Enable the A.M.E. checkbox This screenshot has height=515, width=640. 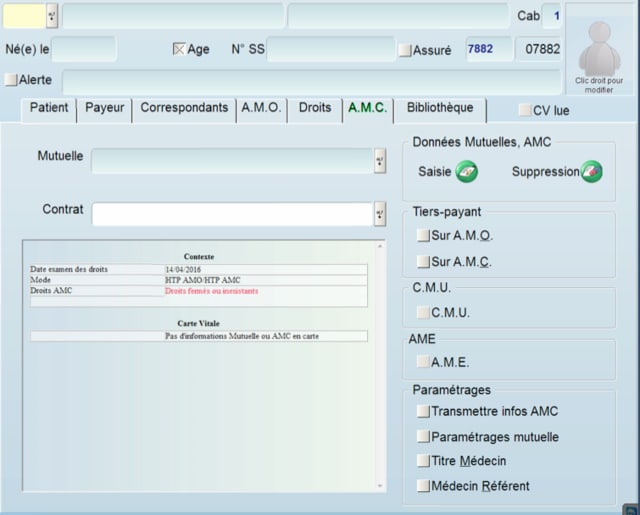(423, 362)
